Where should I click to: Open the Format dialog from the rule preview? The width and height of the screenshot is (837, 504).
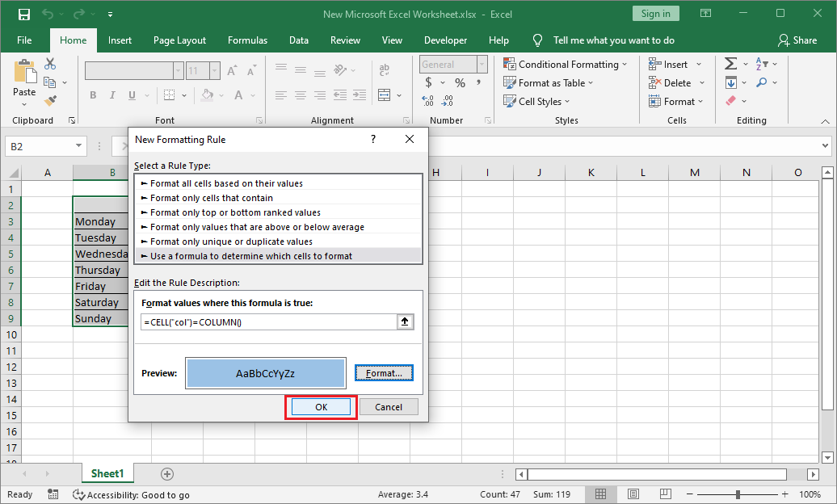click(384, 372)
